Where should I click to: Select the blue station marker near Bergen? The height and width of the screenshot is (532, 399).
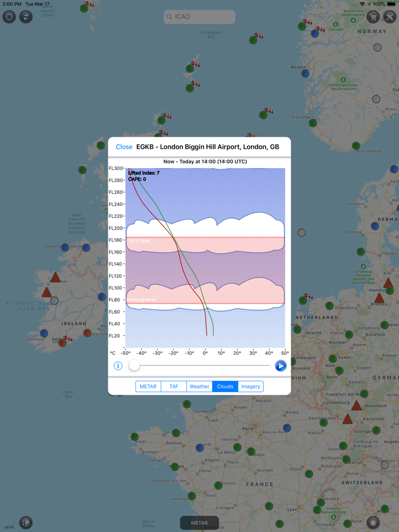306,73
